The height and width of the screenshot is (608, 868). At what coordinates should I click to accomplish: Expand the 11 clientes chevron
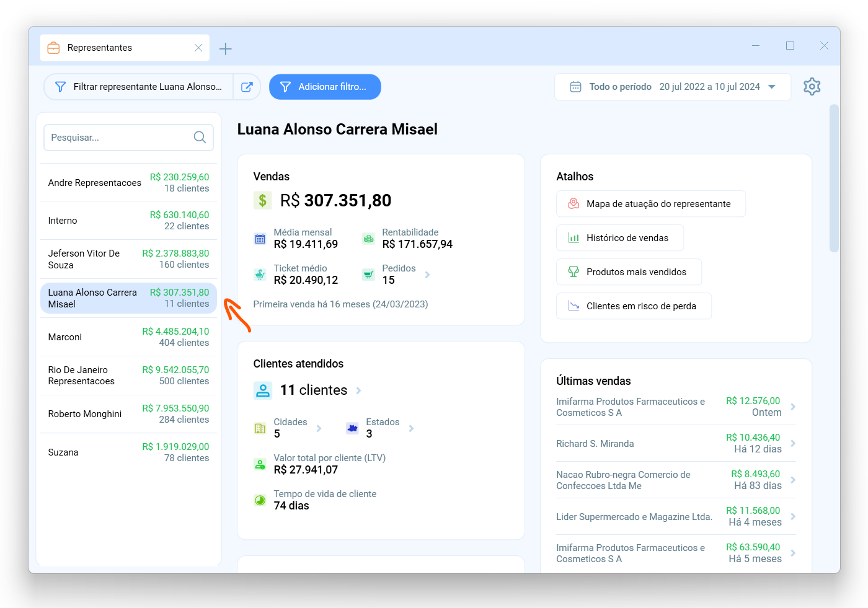pos(358,390)
